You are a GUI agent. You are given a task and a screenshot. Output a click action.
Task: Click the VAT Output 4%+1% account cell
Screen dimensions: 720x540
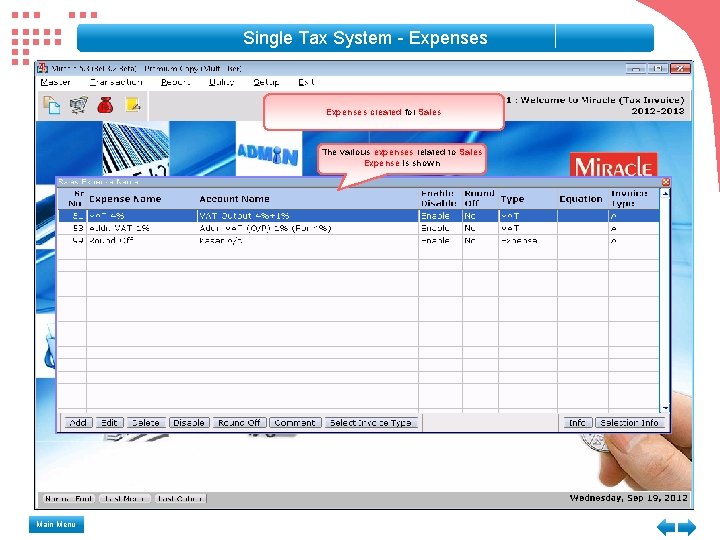click(x=308, y=215)
